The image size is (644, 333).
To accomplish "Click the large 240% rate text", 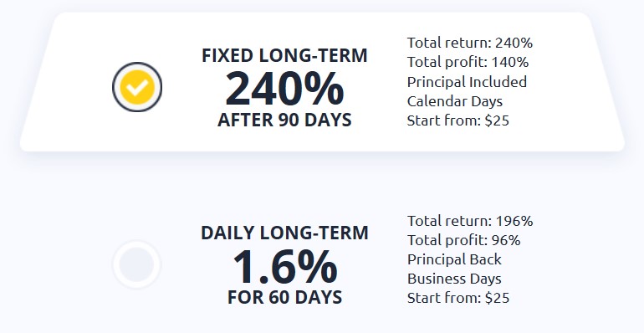I will (x=284, y=89).
